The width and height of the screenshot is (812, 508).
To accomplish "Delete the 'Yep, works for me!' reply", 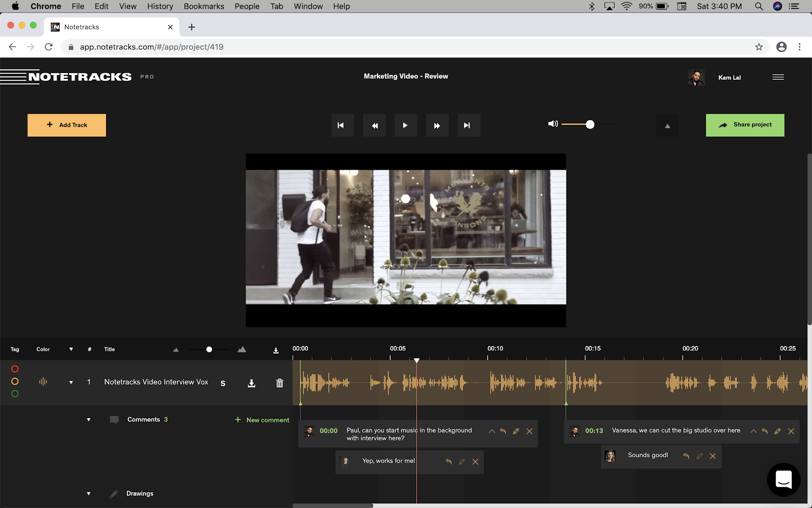I will [x=476, y=462].
